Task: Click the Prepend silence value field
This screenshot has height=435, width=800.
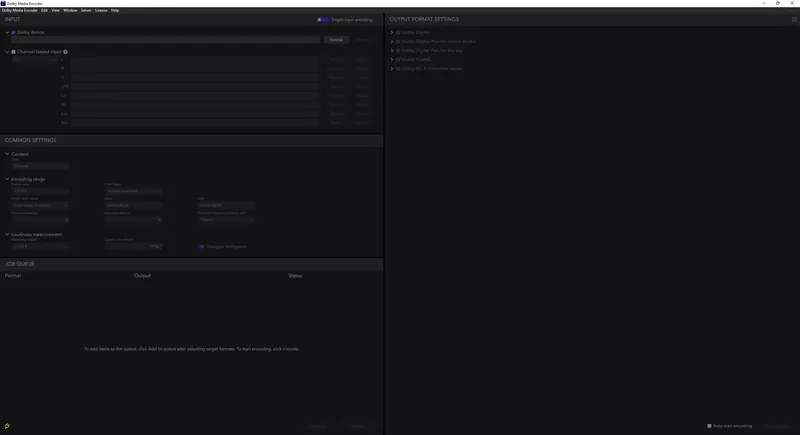Action: [x=40, y=219]
